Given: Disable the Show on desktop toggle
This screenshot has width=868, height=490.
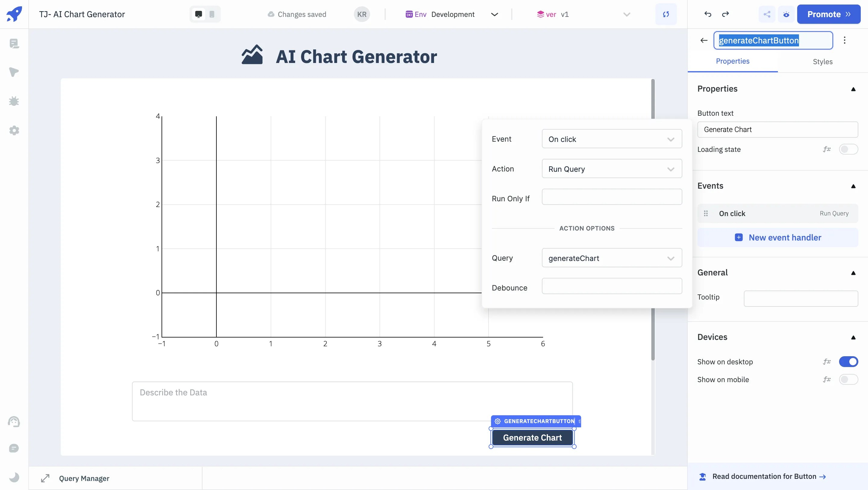Looking at the screenshot, I should [x=848, y=362].
